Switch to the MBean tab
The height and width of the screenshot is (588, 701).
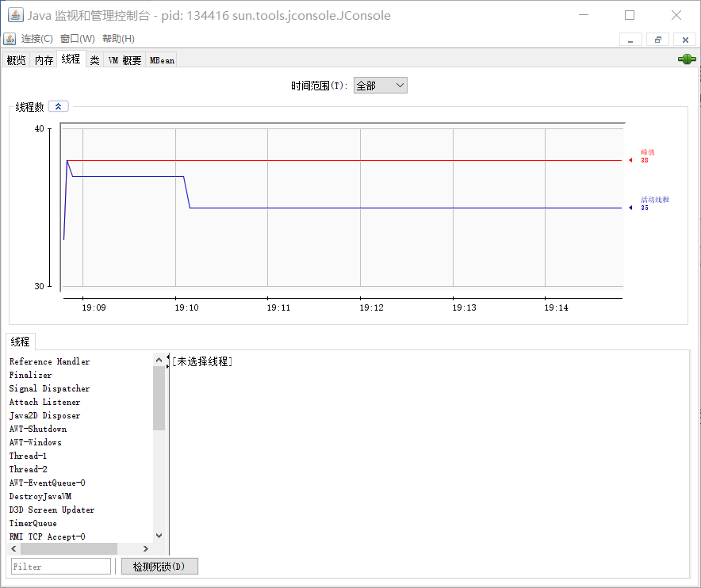point(162,60)
